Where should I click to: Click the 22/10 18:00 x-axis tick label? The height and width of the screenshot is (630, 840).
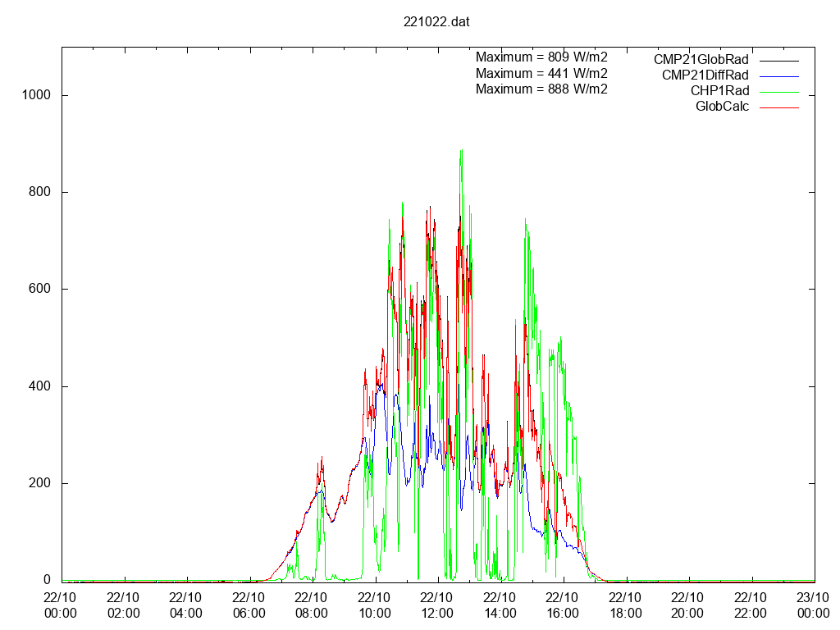[625, 605]
